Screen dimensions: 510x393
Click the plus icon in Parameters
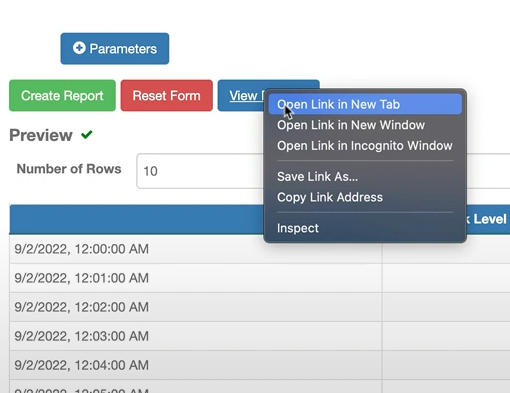click(x=79, y=48)
